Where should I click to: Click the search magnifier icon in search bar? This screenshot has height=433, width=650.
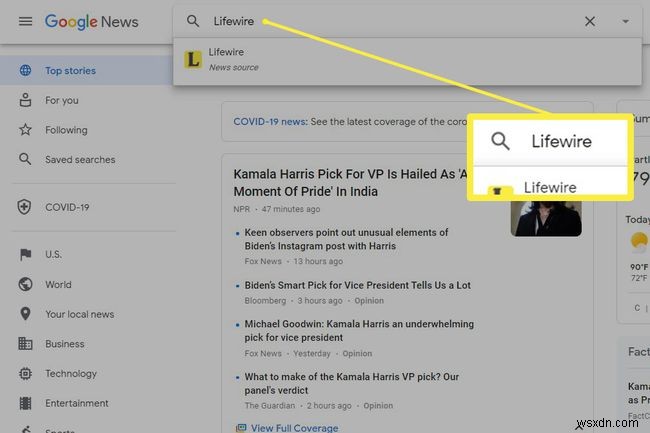[193, 21]
